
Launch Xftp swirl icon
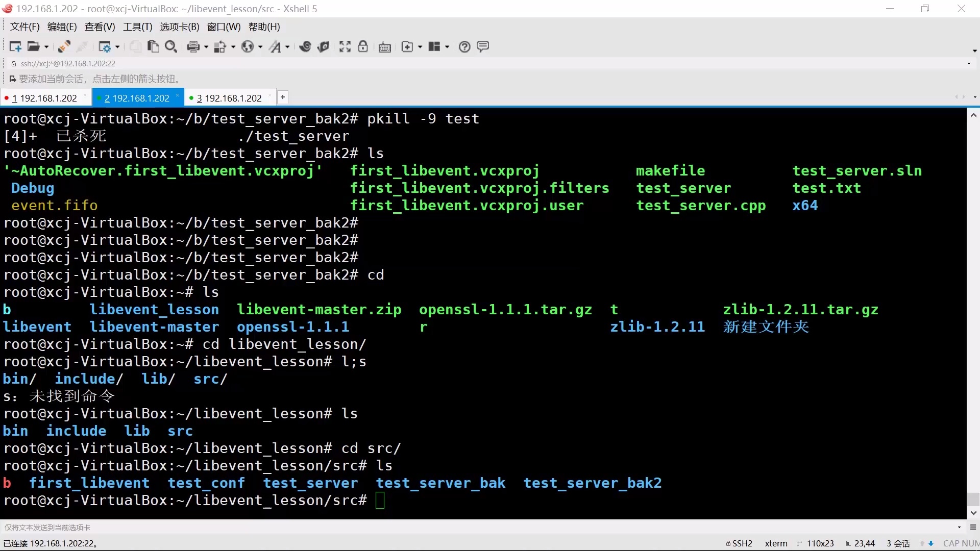pyautogui.click(x=305, y=47)
